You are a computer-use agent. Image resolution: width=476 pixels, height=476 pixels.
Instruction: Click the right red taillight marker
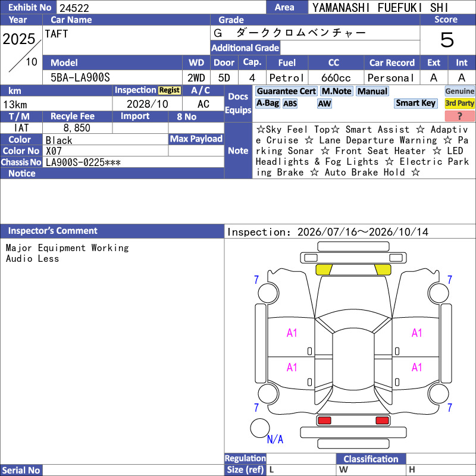coord(382,421)
